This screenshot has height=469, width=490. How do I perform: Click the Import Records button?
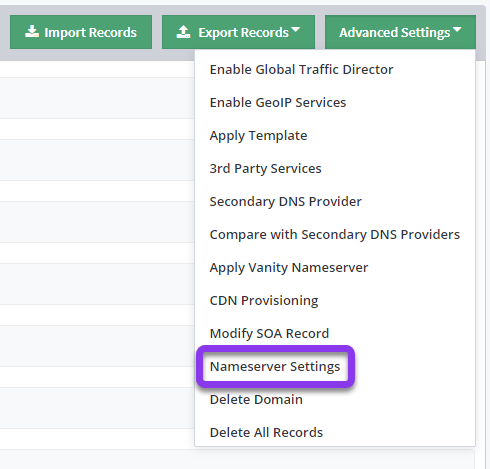(81, 32)
